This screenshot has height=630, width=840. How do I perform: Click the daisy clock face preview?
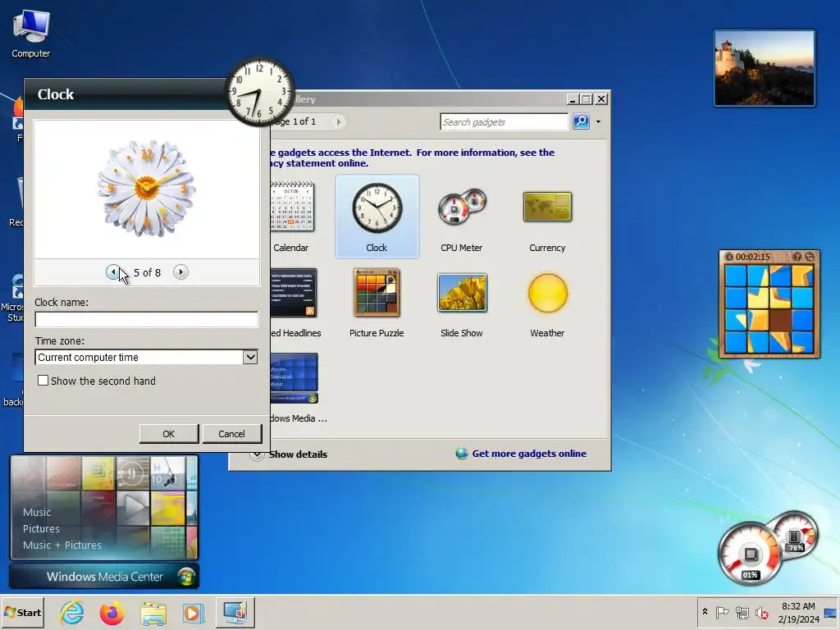click(147, 188)
